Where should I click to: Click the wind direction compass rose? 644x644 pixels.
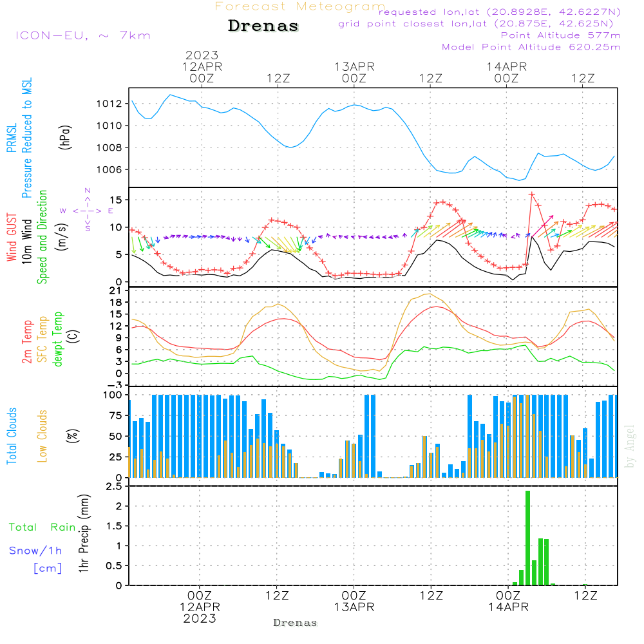tap(87, 211)
